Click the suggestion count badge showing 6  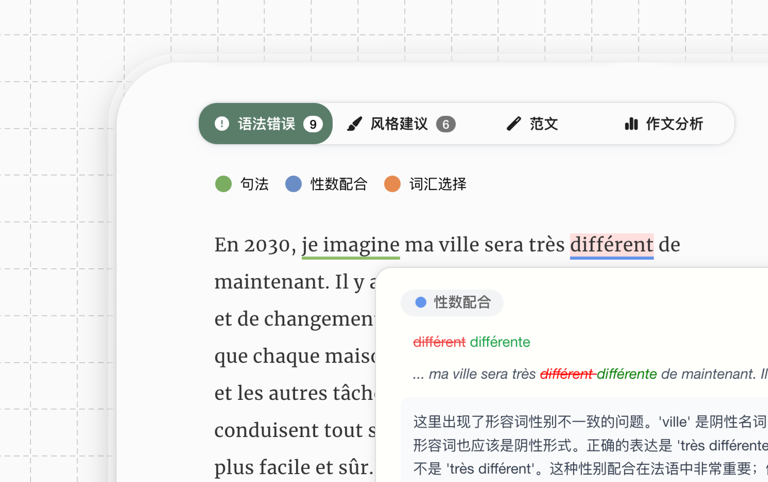pos(446,124)
